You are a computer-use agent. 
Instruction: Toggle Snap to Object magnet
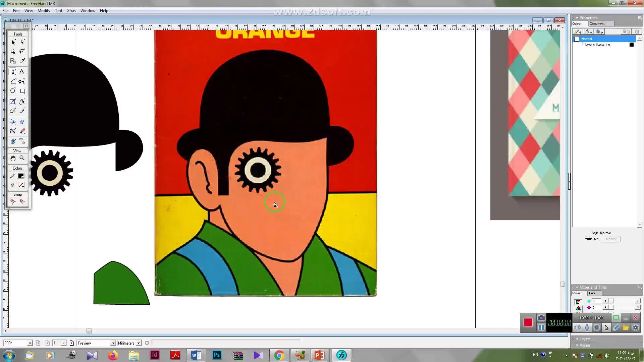pos(22,202)
